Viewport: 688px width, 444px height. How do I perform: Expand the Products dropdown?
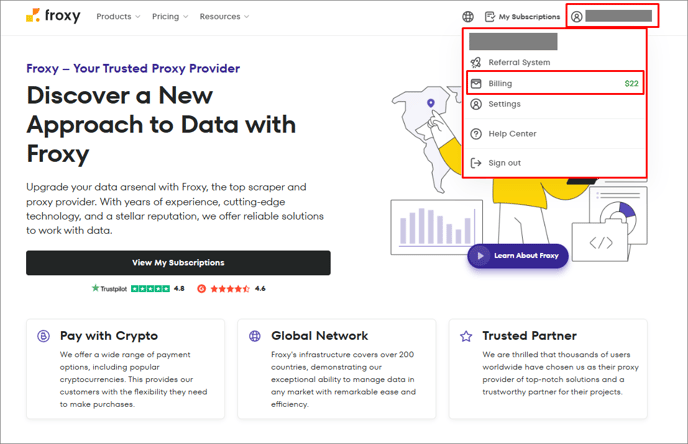click(118, 17)
